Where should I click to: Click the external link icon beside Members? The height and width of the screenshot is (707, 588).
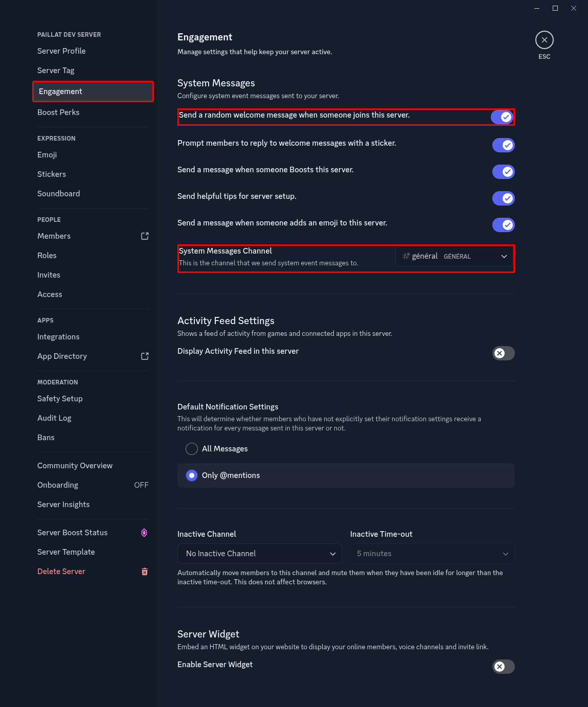(145, 236)
